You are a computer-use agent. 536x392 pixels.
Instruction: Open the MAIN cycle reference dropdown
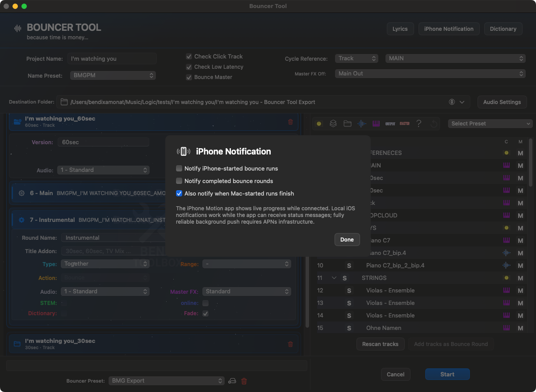point(456,58)
